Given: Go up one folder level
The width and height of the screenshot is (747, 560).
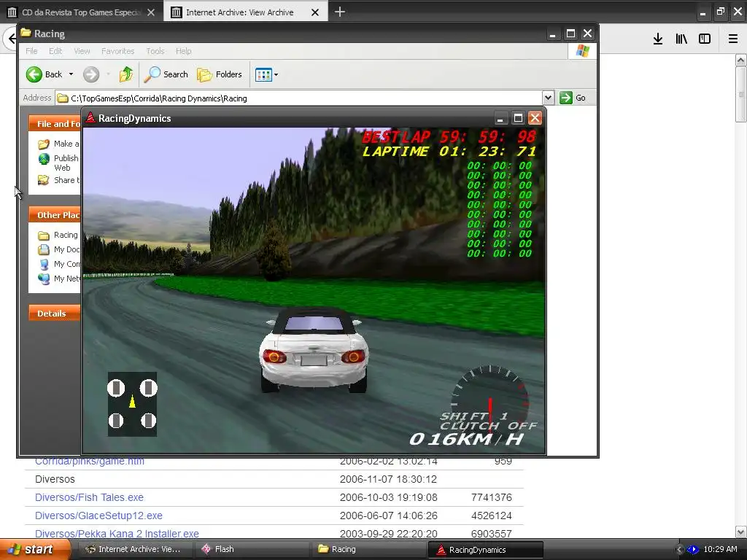Looking at the screenshot, I should [x=126, y=74].
